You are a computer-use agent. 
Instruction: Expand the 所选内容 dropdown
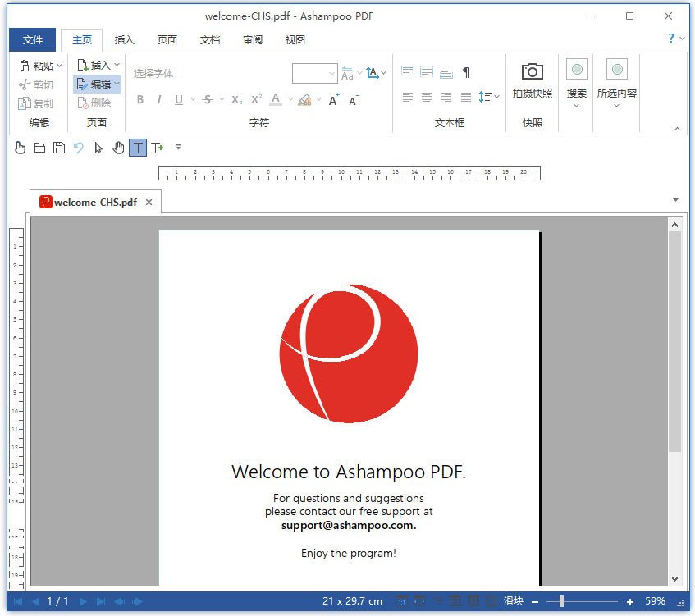[616, 106]
